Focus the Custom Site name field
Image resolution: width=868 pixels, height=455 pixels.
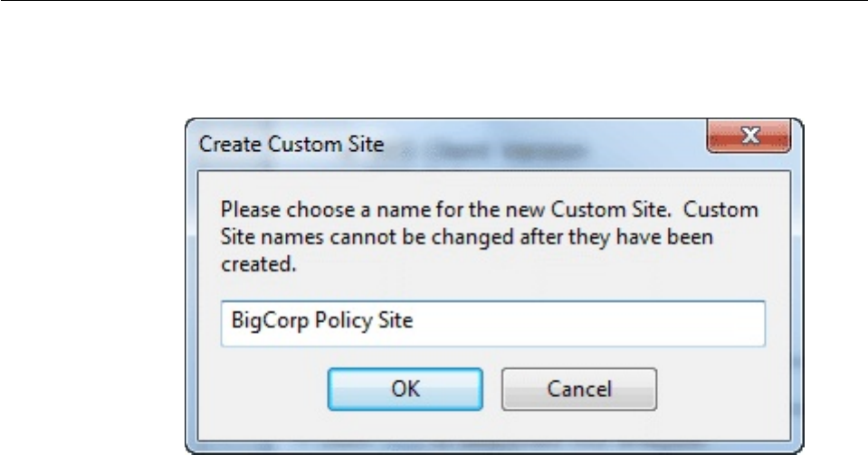(493, 323)
